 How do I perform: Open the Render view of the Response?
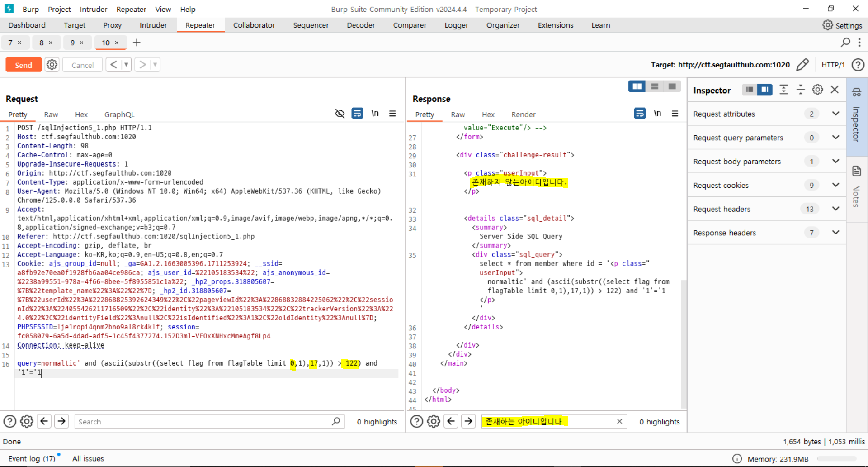click(524, 114)
